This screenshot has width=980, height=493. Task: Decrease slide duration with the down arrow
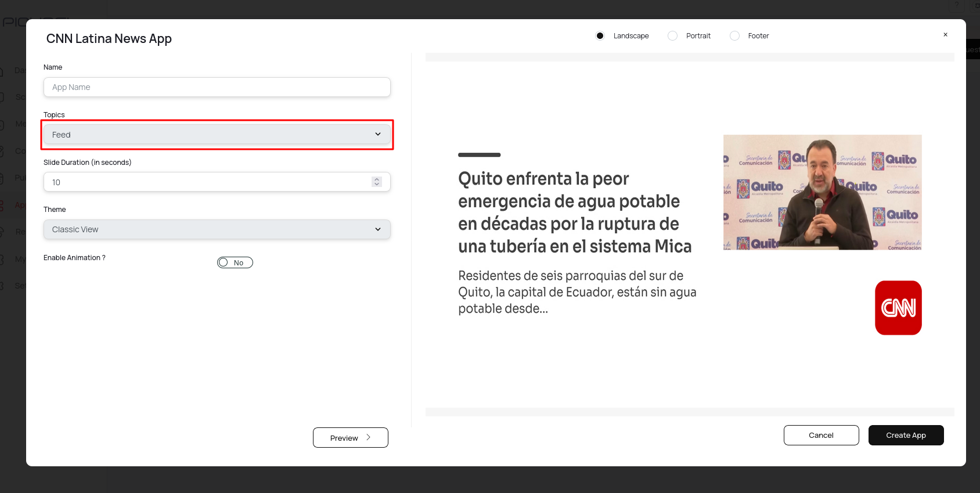click(x=377, y=185)
